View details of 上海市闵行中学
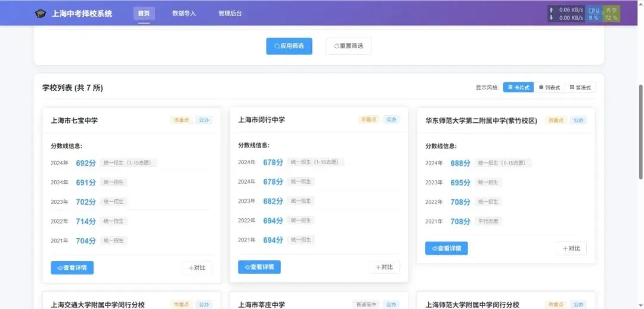This screenshot has height=309, width=644. (x=259, y=267)
